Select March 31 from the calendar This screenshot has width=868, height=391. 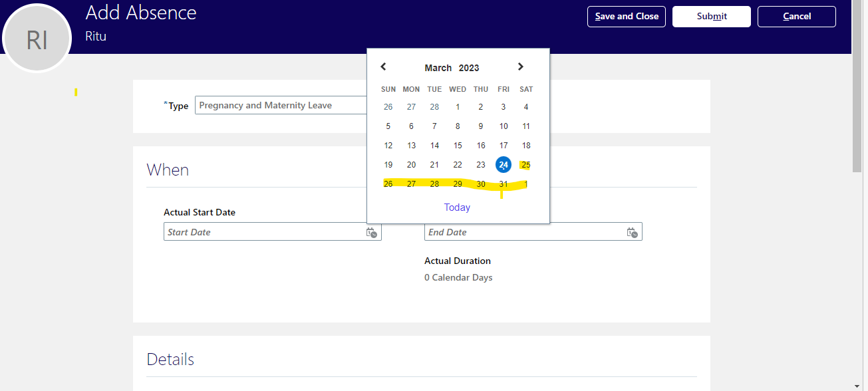[x=503, y=184]
